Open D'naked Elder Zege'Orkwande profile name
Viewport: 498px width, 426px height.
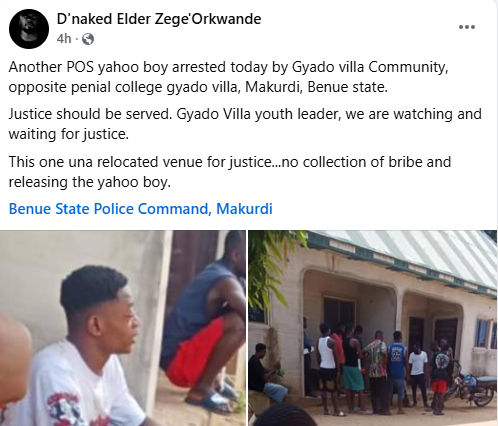[x=159, y=19]
